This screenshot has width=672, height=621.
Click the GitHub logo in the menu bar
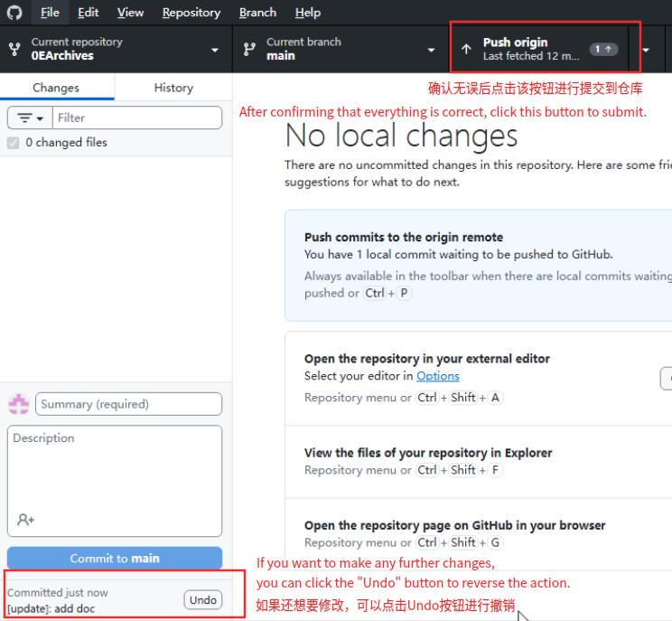coord(14,13)
